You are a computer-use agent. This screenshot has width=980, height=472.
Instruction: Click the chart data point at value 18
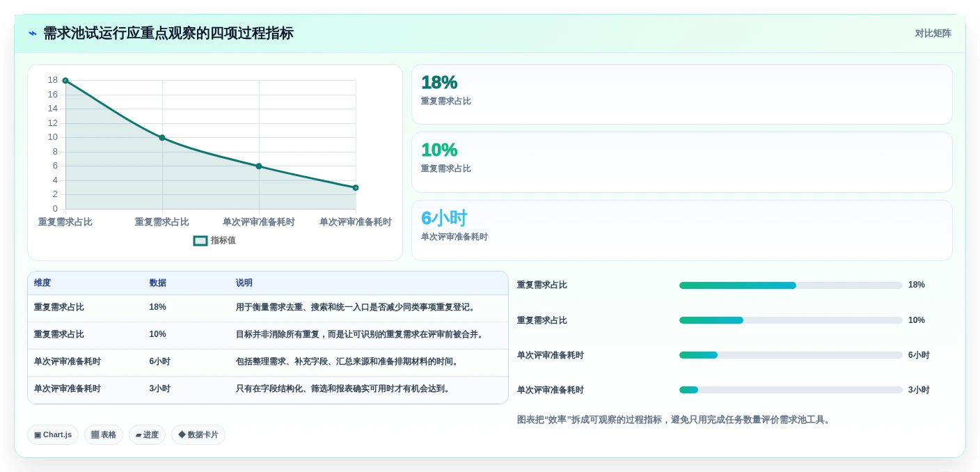65,81
